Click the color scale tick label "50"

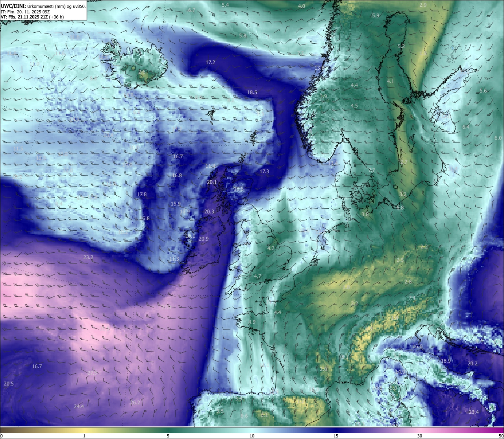[501, 436]
